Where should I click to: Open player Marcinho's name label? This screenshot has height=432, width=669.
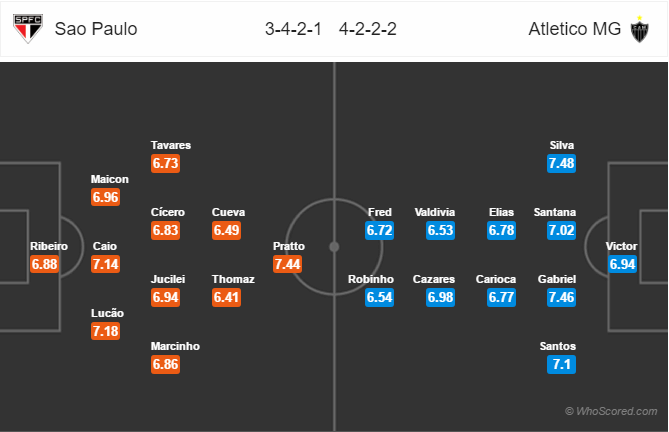[x=175, y=346]
